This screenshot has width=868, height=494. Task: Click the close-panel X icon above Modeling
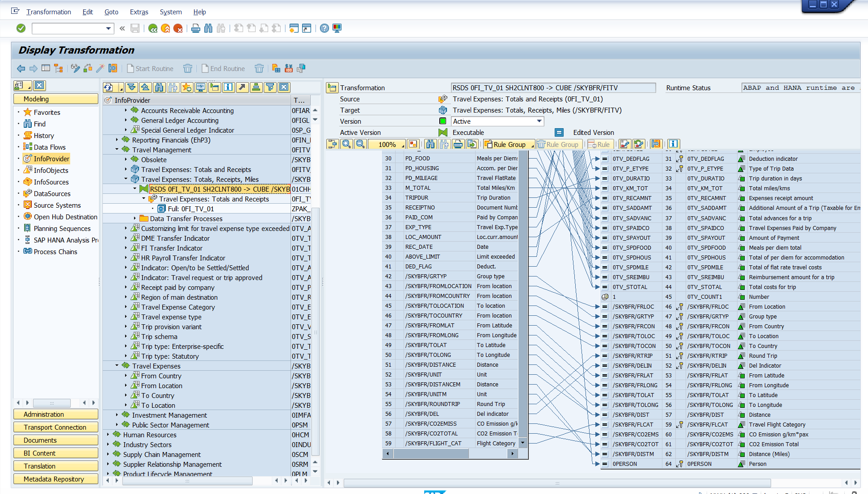pyautogui.click(x=40, y=86)
